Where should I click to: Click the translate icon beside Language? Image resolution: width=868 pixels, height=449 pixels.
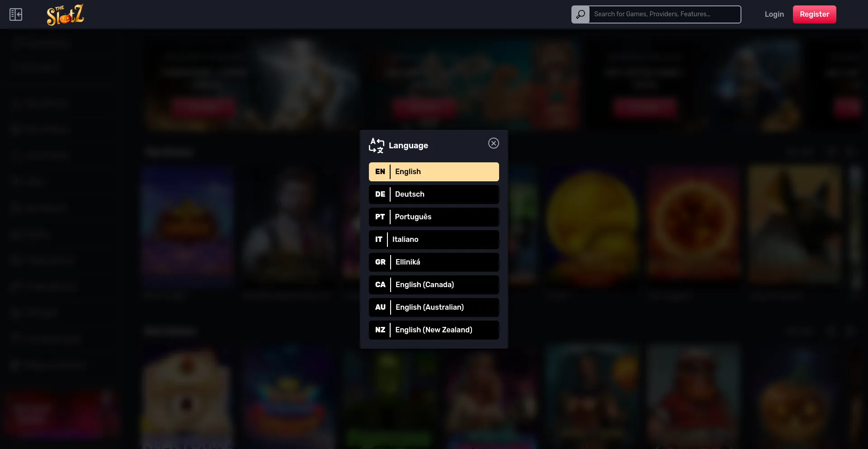point(377,146)
